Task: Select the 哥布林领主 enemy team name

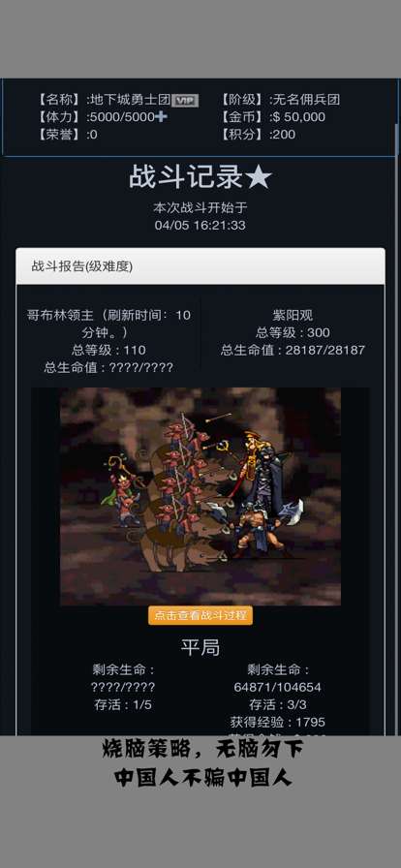Action: click(54, 316)
